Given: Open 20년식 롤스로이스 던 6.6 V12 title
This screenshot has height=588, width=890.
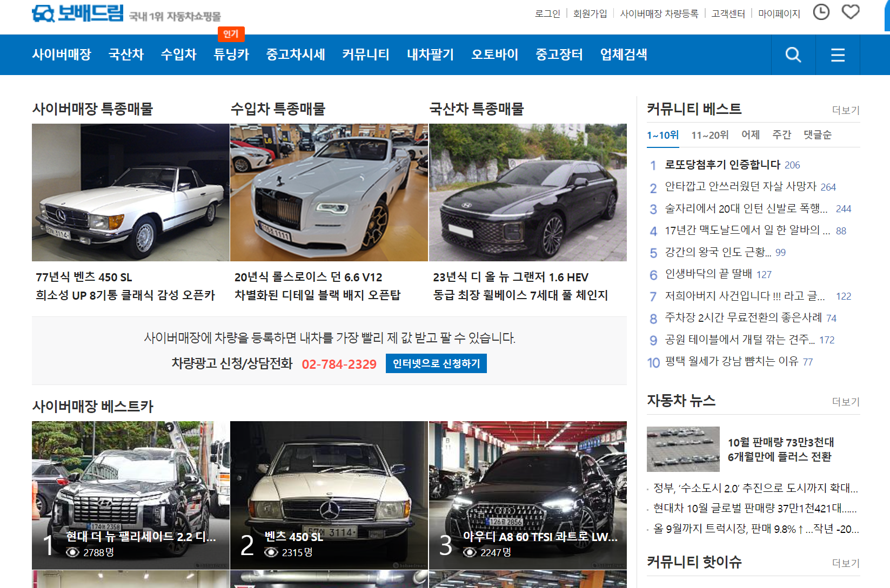Looking at the screenshot, I should [308, 277].
